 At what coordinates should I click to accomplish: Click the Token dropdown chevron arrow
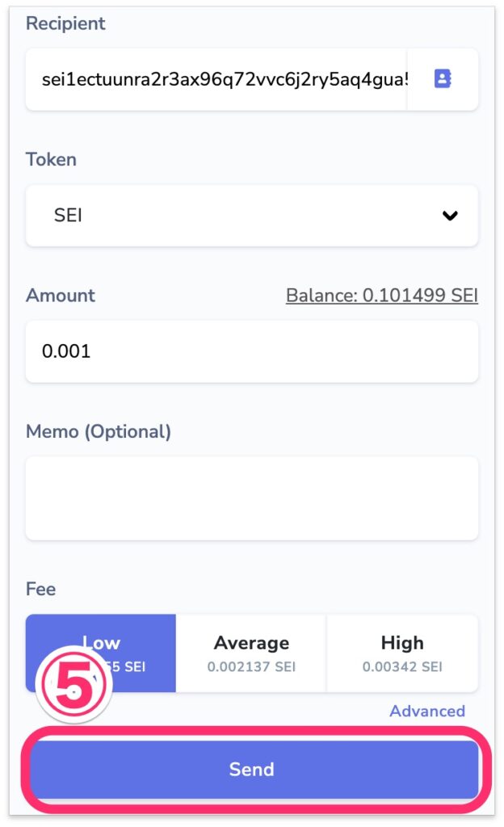pyautogui.click(x=450, y=216)
